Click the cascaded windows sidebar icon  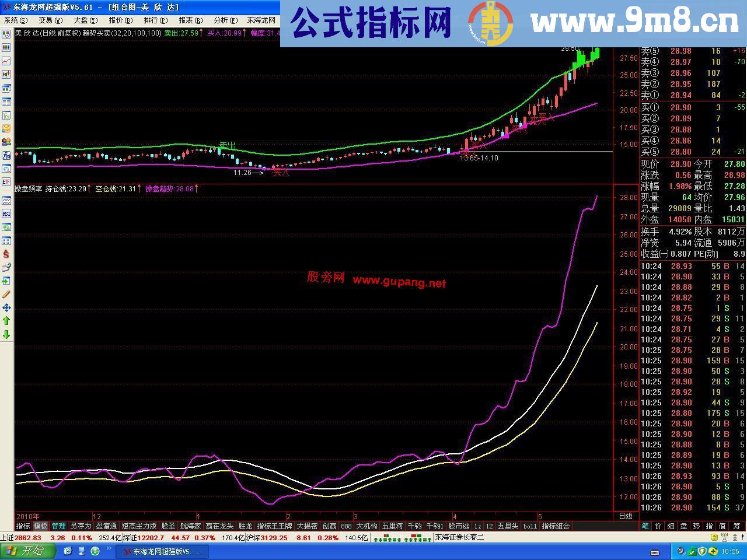(6, 89)
